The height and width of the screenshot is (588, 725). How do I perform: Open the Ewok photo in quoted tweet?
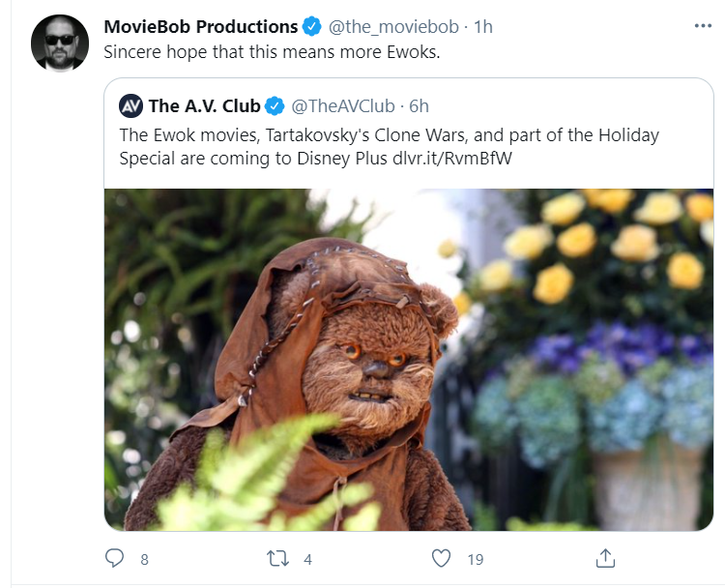[x=409, y=360]
